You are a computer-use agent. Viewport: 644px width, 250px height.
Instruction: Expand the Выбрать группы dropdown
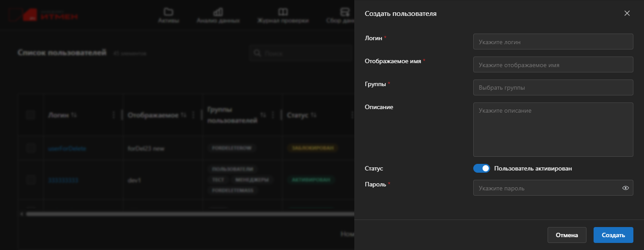pyautogui.click(x=553, y=87)
